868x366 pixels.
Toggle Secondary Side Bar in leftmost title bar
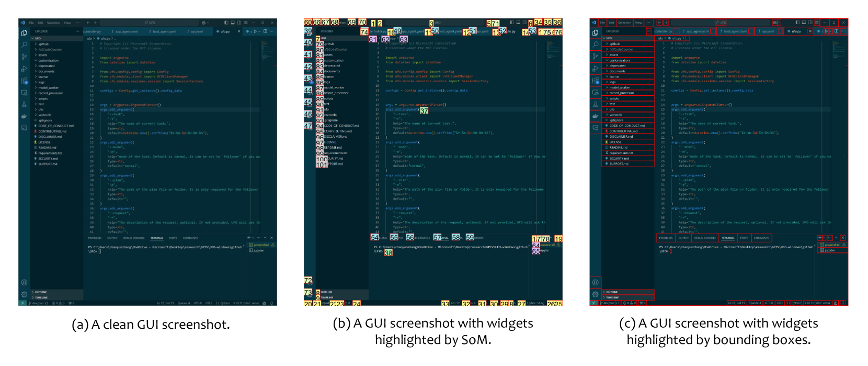click(239, 23)
